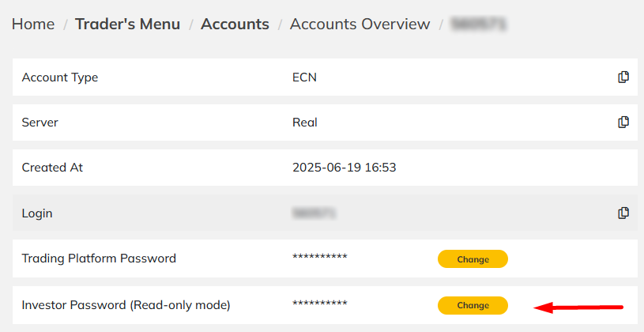644x332 pixels.
Task: Go to Home breadcrumb
Action: (x=33, y=24)
